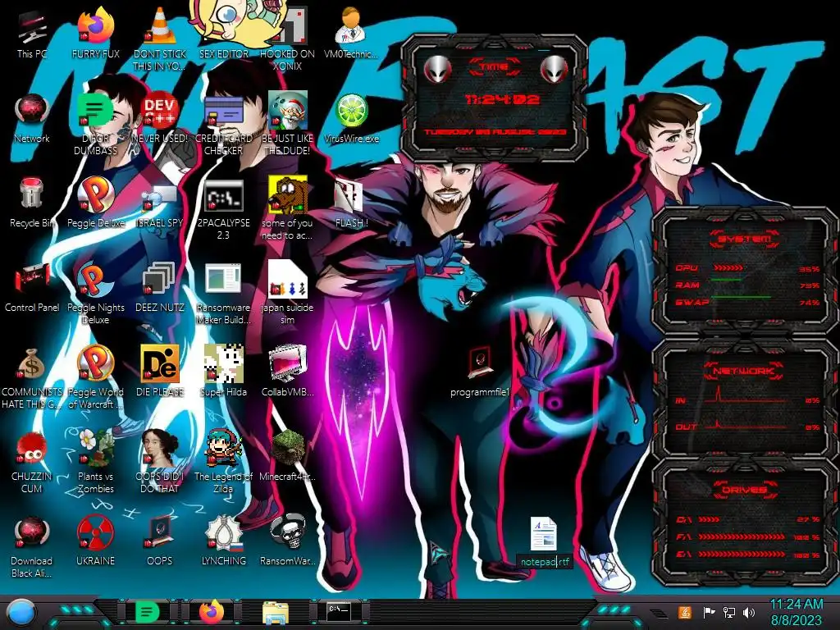Viewport: 840px width, 630px height.
Task: Click the notepad.rtf filename edit field
Action: [545, 561]
